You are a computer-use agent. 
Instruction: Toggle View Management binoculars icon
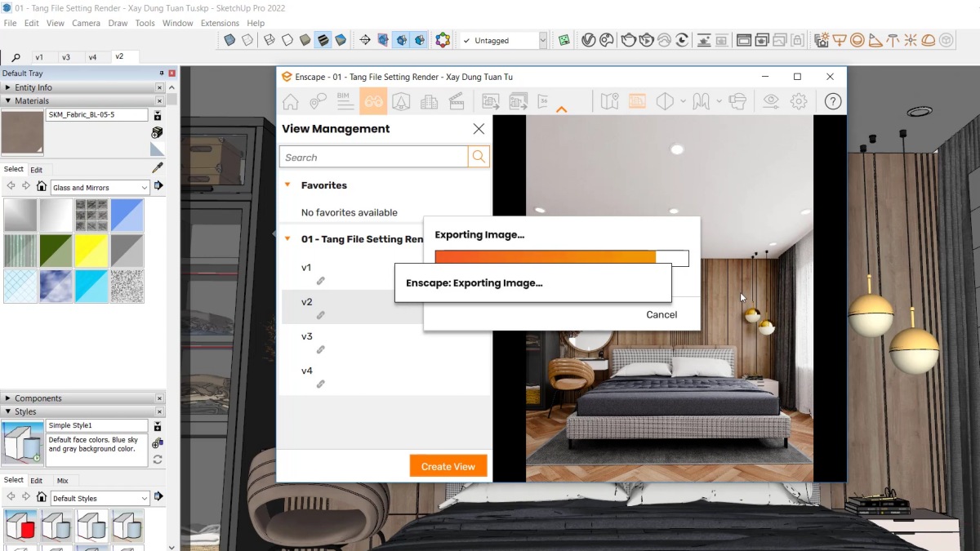373,102
